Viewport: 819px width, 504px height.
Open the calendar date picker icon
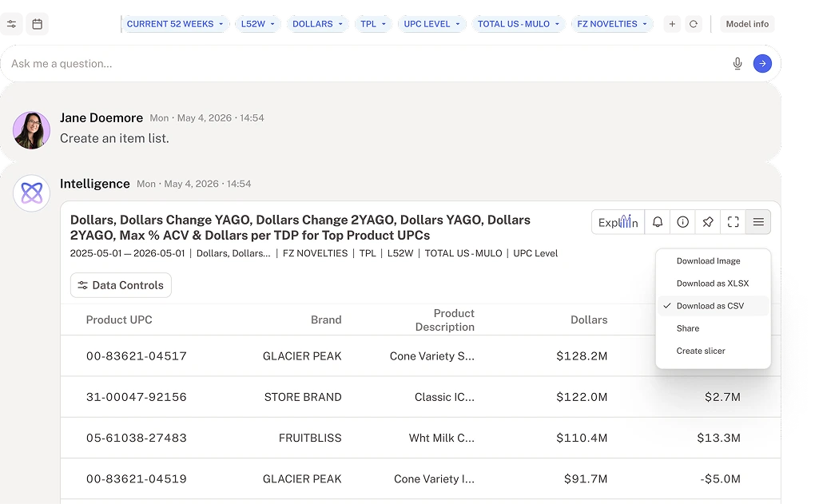point(37,24)
